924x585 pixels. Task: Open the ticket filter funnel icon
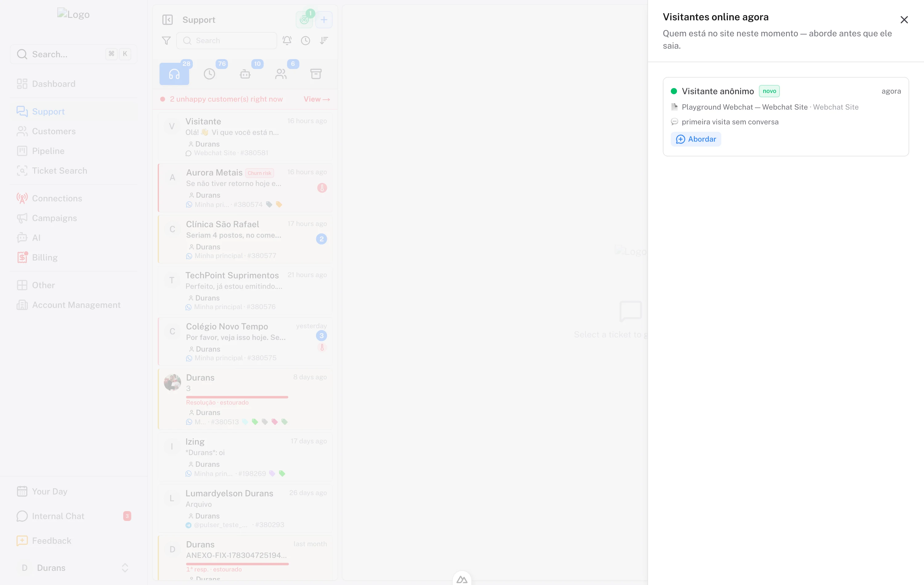click(x=166, y=41)
